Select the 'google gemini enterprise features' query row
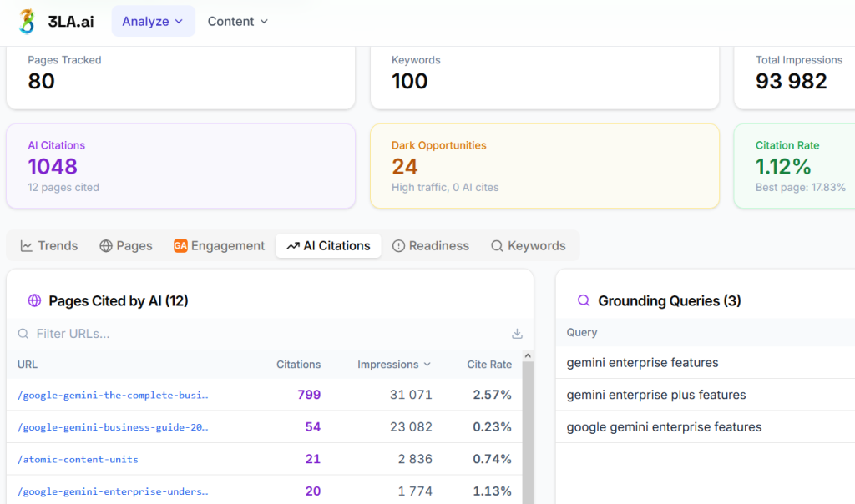Image resolution: width=855 pixels, height=504 pixels. pyautogui.click(x=706, y=426)
